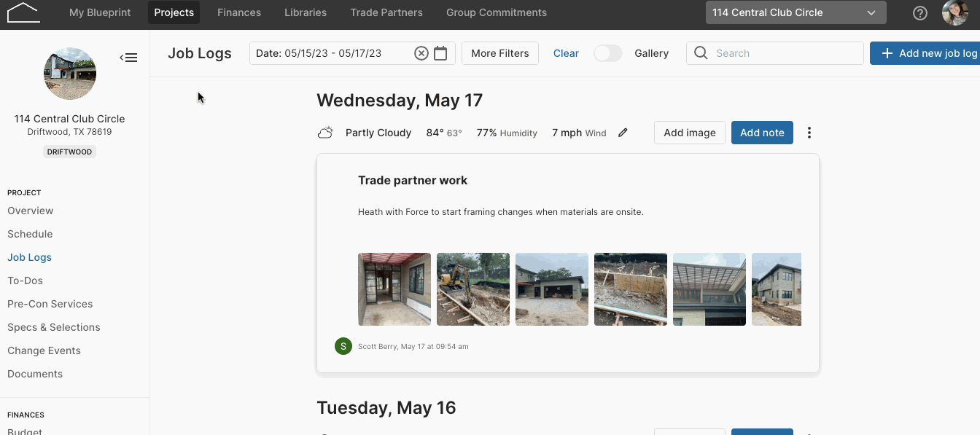Open the covered entryway photo thumbnail
The width and height of the screenshot is (980, 435).
click(394, 289)
